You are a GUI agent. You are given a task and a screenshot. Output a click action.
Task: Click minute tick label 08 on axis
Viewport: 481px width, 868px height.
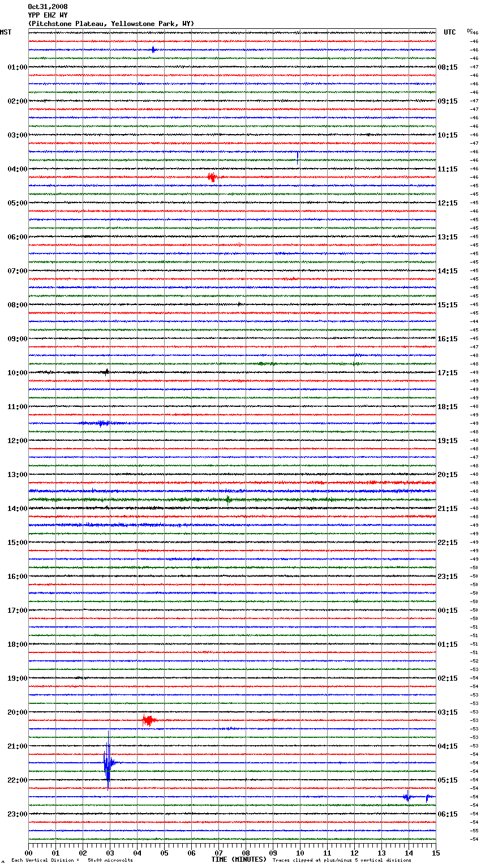click(x=246, y=853)
